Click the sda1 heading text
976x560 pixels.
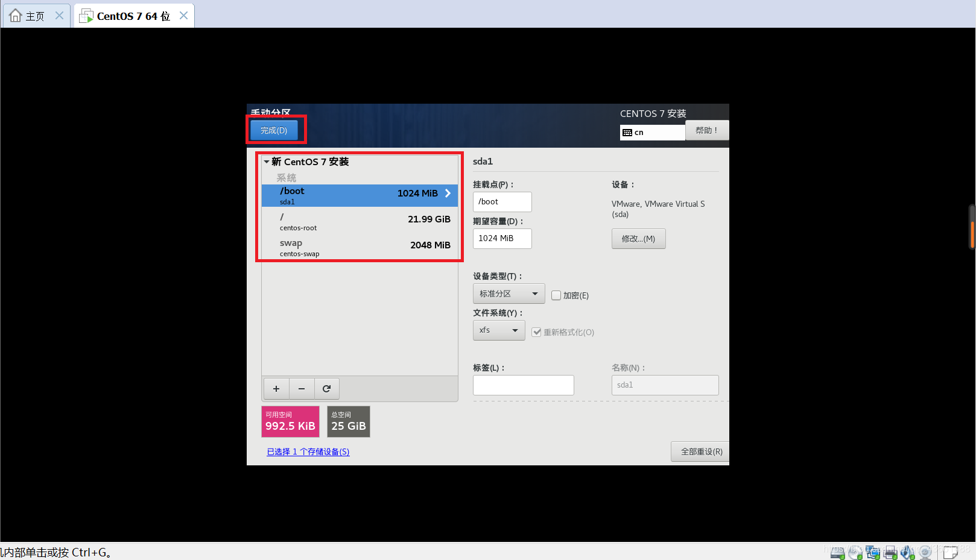coord(483,162)
